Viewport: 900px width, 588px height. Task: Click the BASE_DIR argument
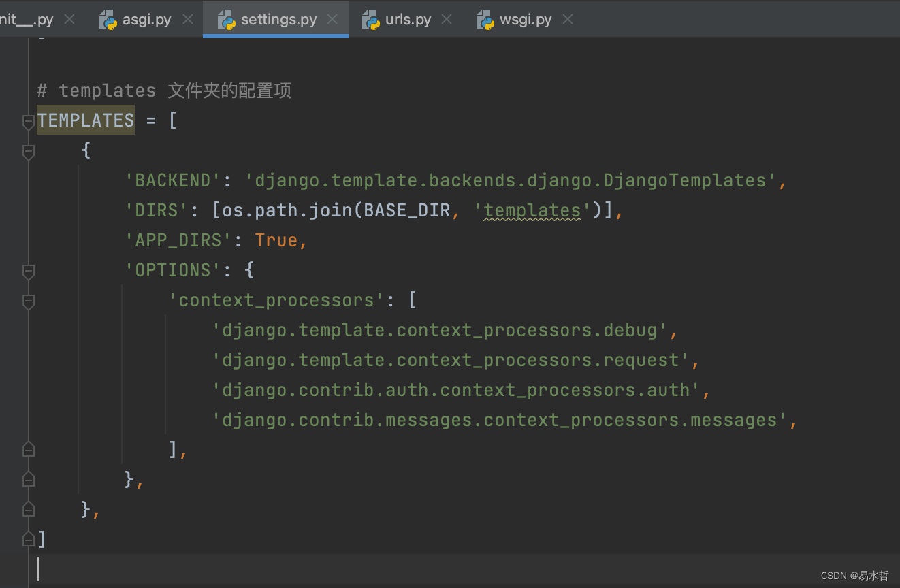[x=407, y=210]
